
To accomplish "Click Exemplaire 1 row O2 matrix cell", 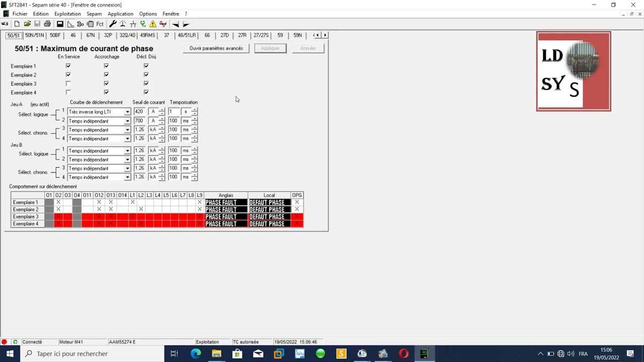I will [58, 202].
